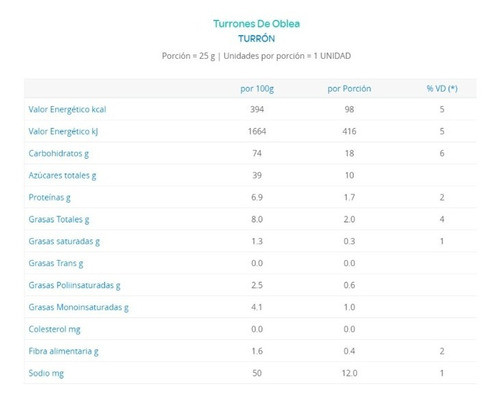Select the 'Valor Energético kcal' row label

67,109
